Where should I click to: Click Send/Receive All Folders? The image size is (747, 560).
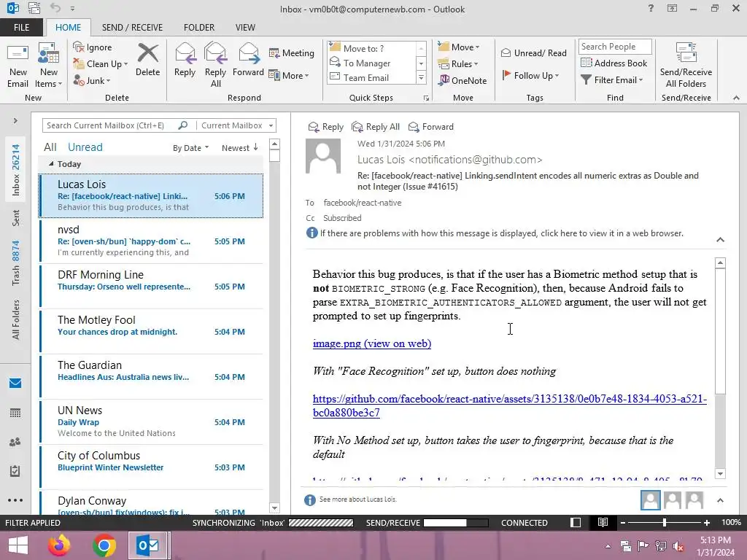click(686, 65)
